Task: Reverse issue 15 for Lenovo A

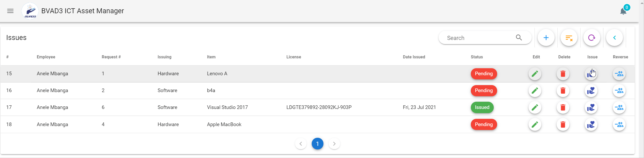Action: [619, 74]
